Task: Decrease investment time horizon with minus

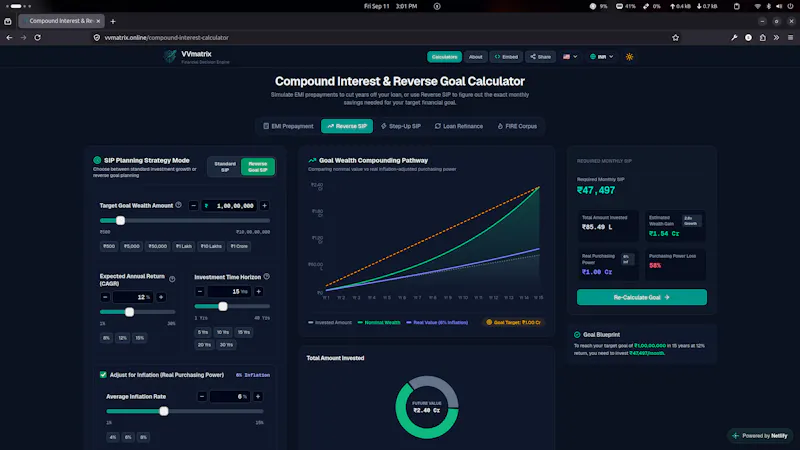Action: 200,291
